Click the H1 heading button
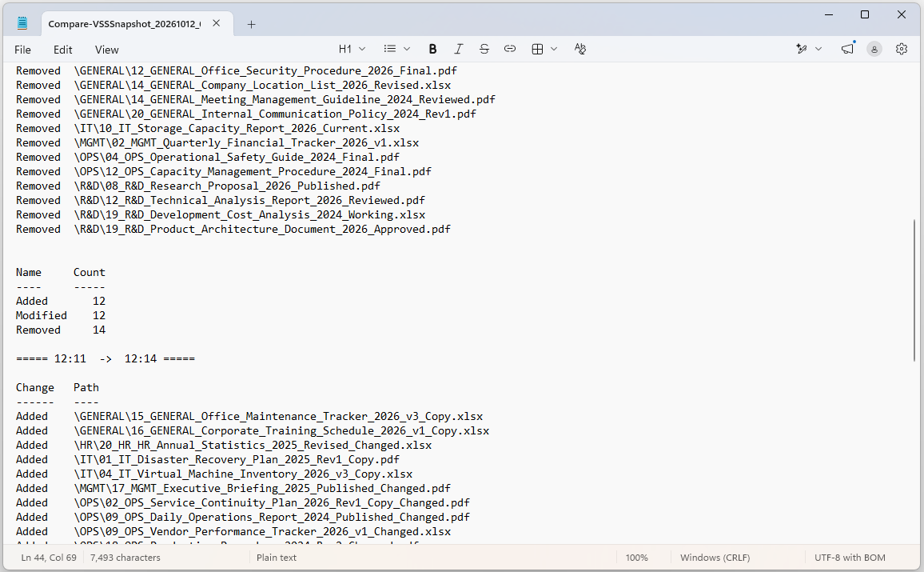Image resolution: width=924 pixels, height=572 pixels. [x=345, y=49]
